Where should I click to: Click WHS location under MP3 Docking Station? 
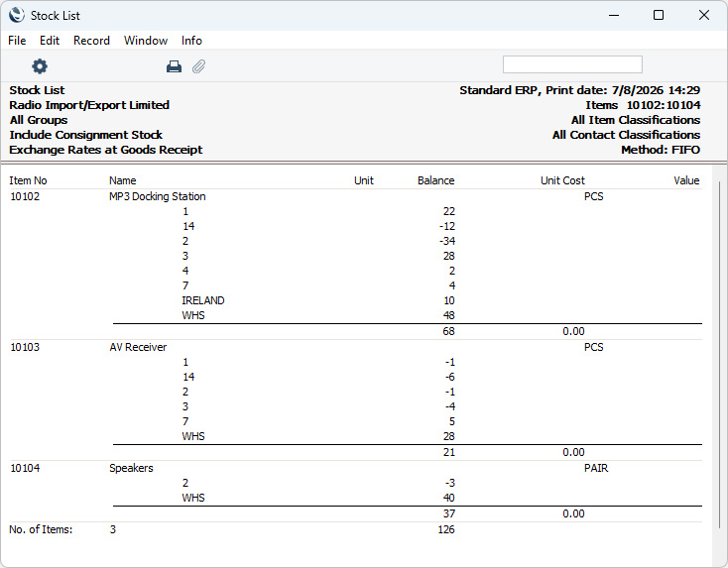(193, 315)
